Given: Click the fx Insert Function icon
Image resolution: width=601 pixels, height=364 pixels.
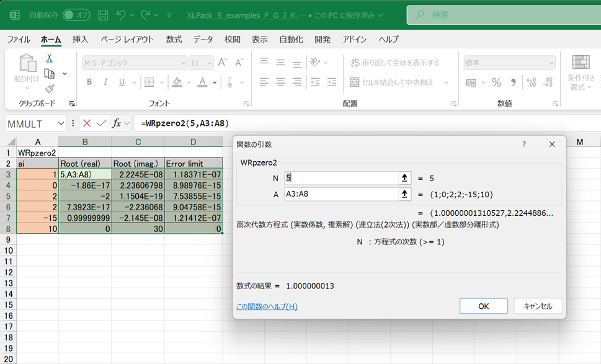Looking at the screenshot, I should click(116, 123).
